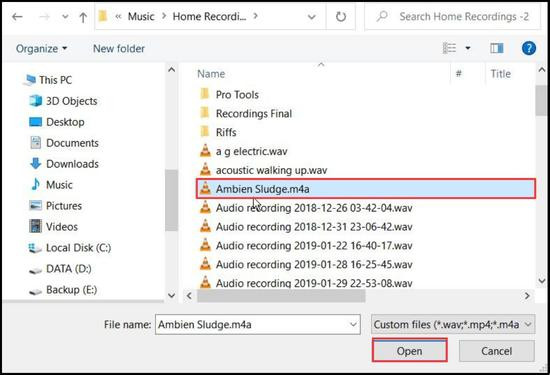Open recent locations dropdown arrow
The height and width of the screenshot is (375, 550).
click(x=65, y=16)
